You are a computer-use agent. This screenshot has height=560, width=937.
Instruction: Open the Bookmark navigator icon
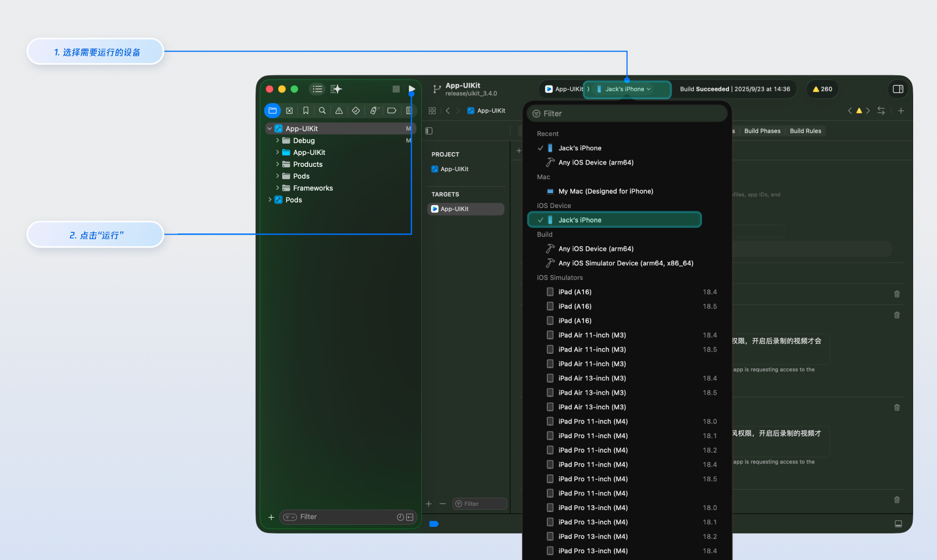point(305,110)
